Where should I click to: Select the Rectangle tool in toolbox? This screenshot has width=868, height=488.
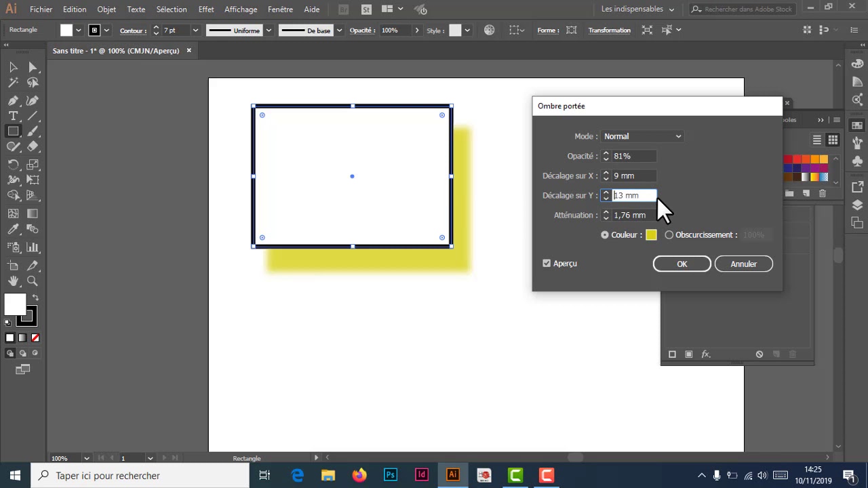coord(13,131)
